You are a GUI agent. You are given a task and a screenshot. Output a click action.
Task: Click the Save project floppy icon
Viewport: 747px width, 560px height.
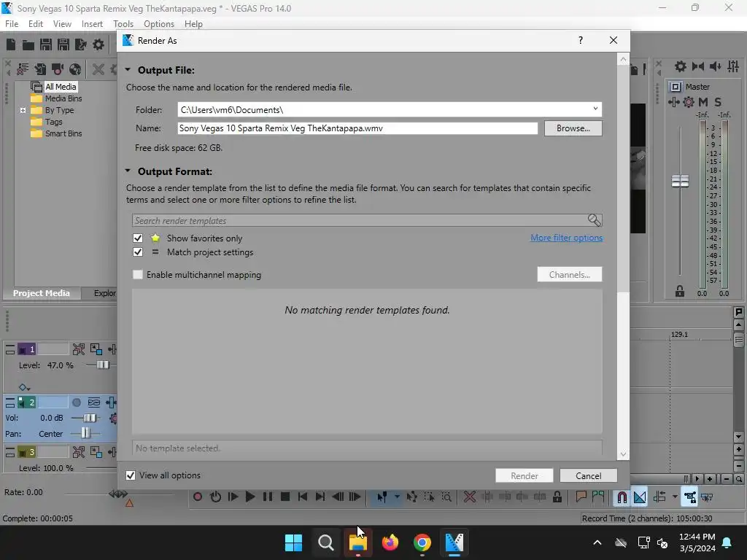46,44
